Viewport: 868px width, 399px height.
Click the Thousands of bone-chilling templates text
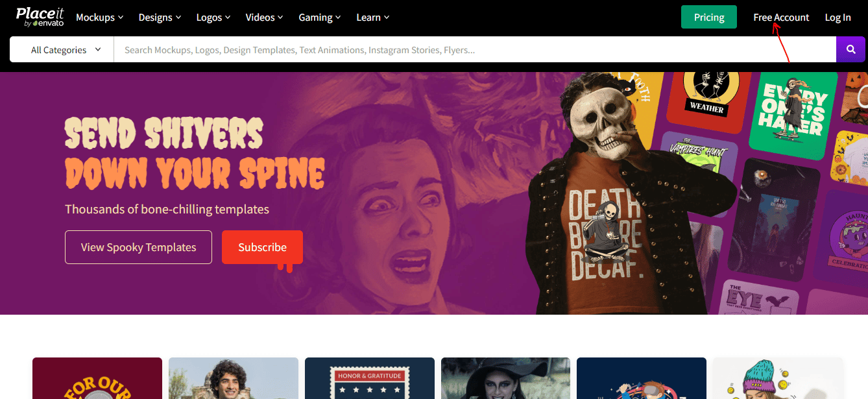pyautogui.click(x=167, y=210)
